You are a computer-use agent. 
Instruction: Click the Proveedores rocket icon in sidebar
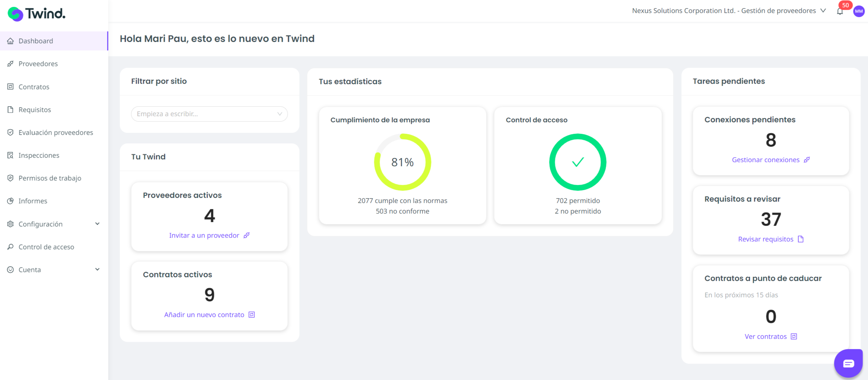(11, 64)
